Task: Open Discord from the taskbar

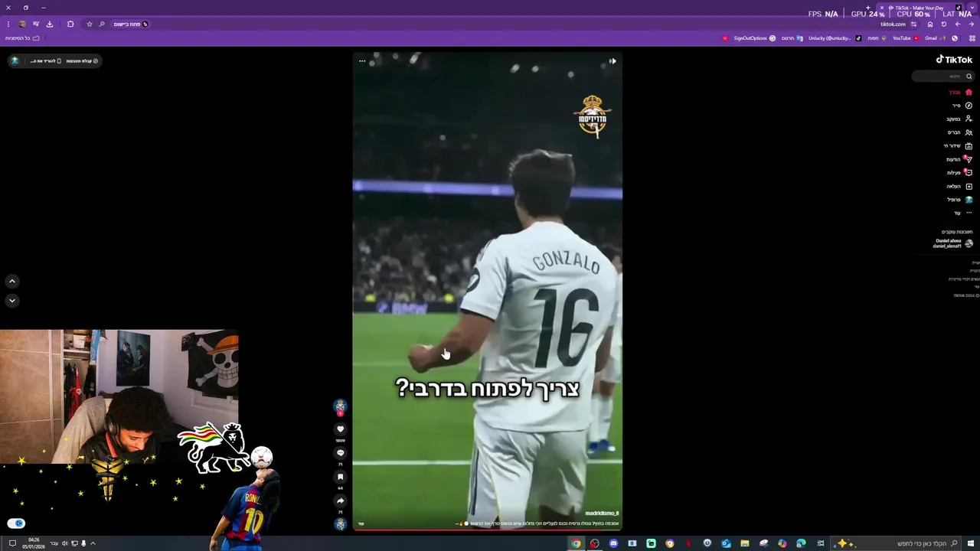Action: pos(613,543)
